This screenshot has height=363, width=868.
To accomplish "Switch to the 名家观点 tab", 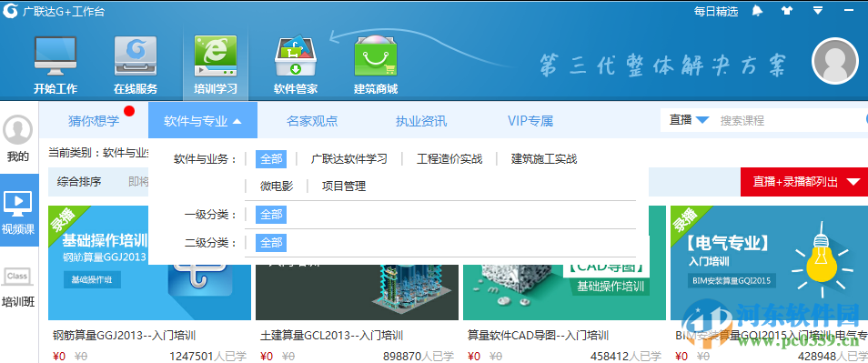I will [x=312, y=121].
